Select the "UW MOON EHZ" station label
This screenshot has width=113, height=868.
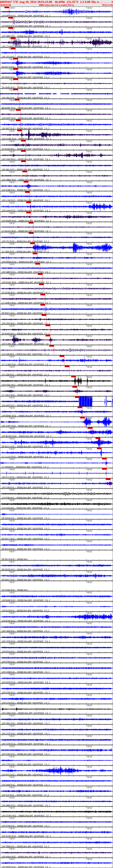pos(9,436)
